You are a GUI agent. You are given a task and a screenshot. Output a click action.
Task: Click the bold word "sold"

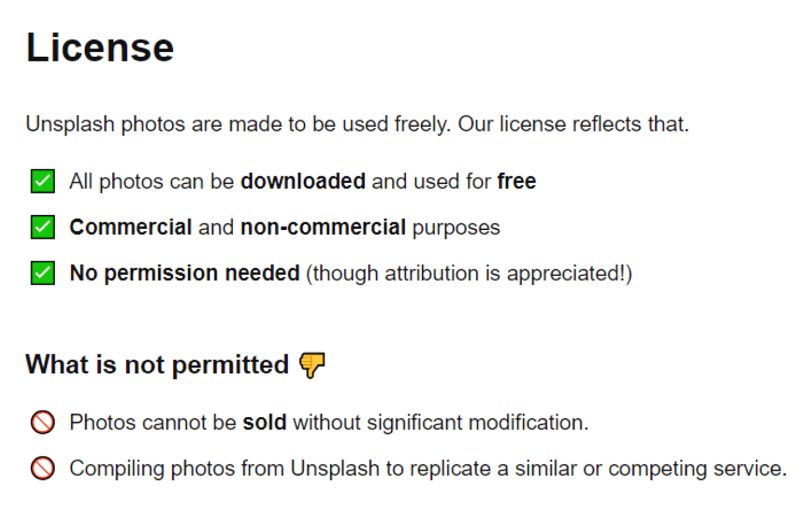(264, 422)
